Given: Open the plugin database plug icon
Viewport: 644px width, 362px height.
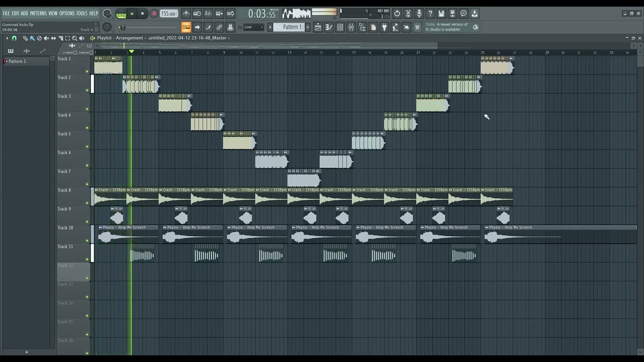Looking at the screenshot, I should (x=384, y=27).
